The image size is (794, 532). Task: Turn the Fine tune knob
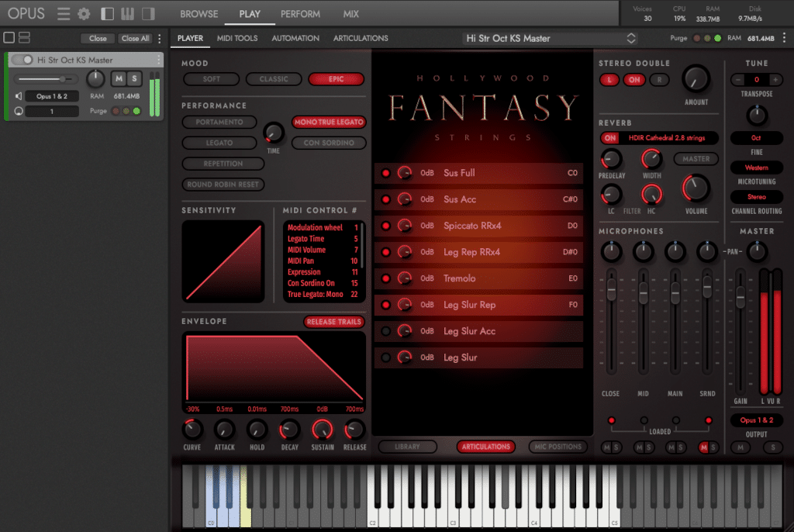click(757, 116)
